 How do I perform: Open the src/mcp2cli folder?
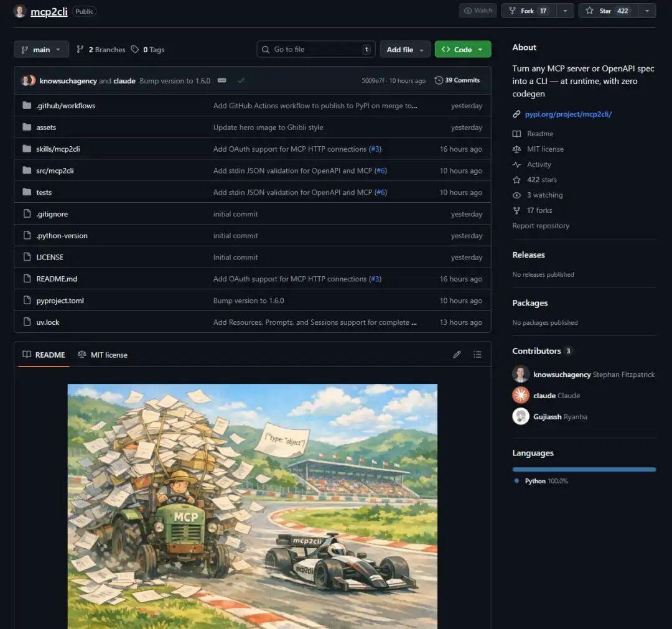tap(55, 170)
